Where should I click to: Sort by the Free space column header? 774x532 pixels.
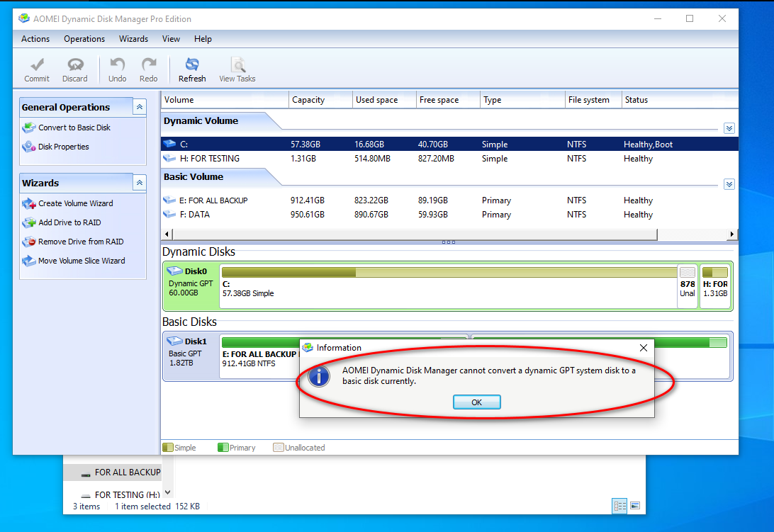tap(448, 100)
